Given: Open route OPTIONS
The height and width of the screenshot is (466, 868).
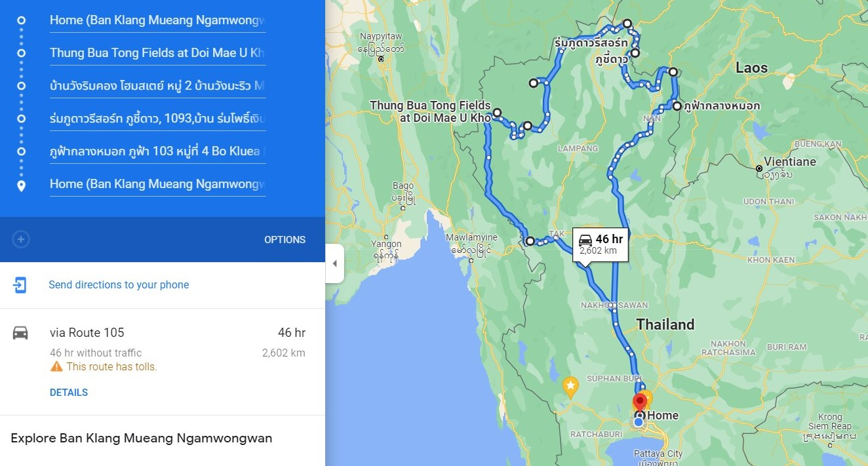Looking at the screenshot, I should pyautogui.click(x=285, y=240).
